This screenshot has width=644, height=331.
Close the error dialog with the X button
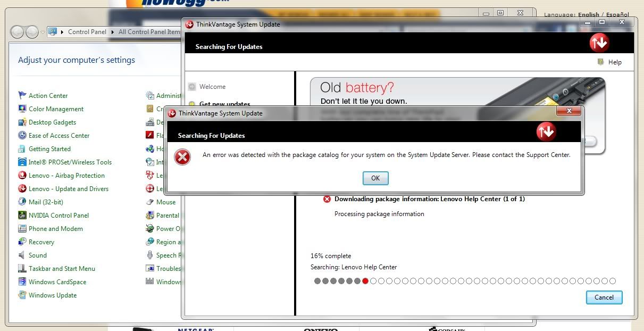click(x=568, y=111)
